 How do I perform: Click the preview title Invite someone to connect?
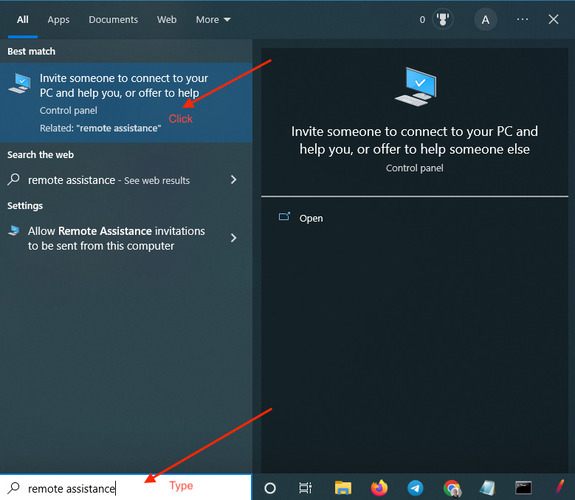click(414, 140)
